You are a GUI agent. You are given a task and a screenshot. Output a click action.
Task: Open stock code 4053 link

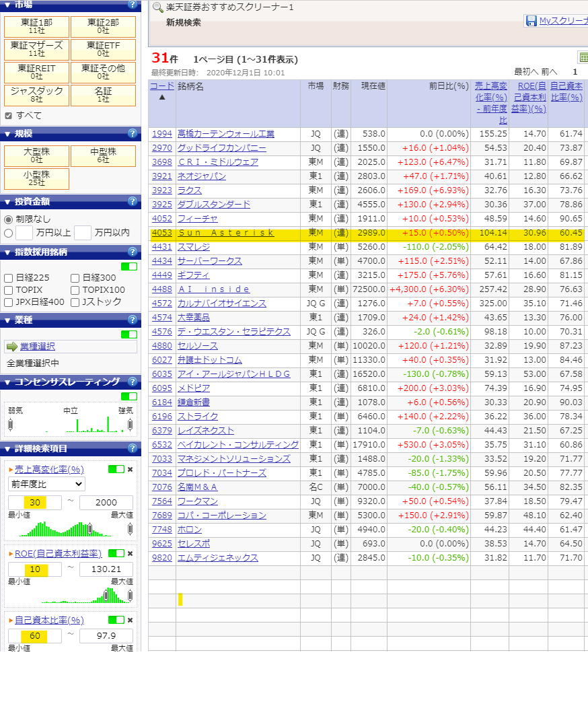[162, 233]
